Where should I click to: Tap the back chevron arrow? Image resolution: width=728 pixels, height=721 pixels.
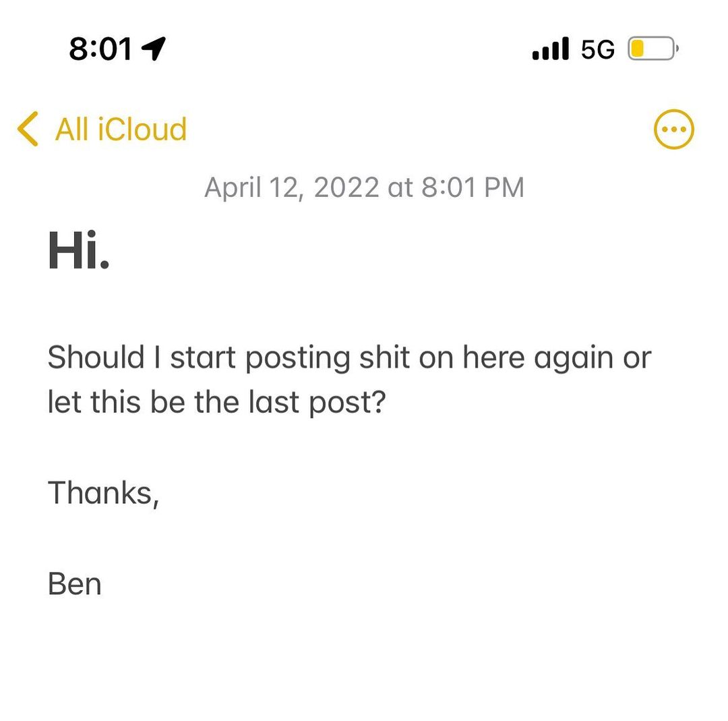click(x=28, y=129)
